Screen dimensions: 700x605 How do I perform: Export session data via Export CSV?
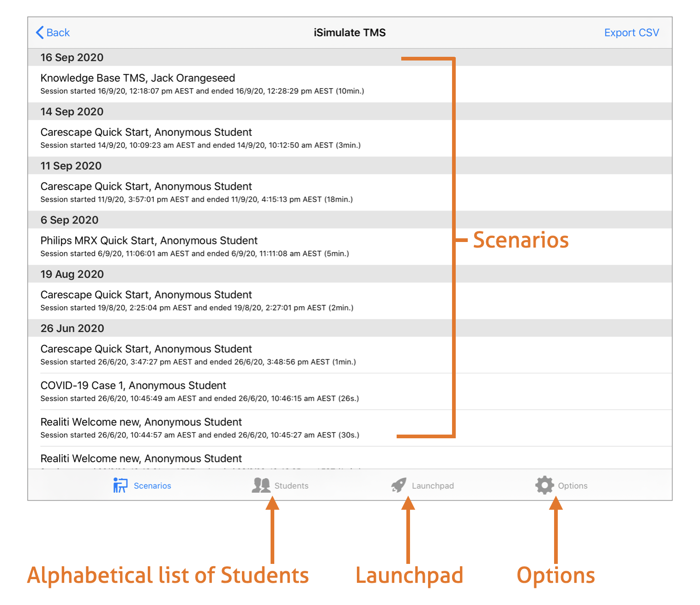point(631,32)
